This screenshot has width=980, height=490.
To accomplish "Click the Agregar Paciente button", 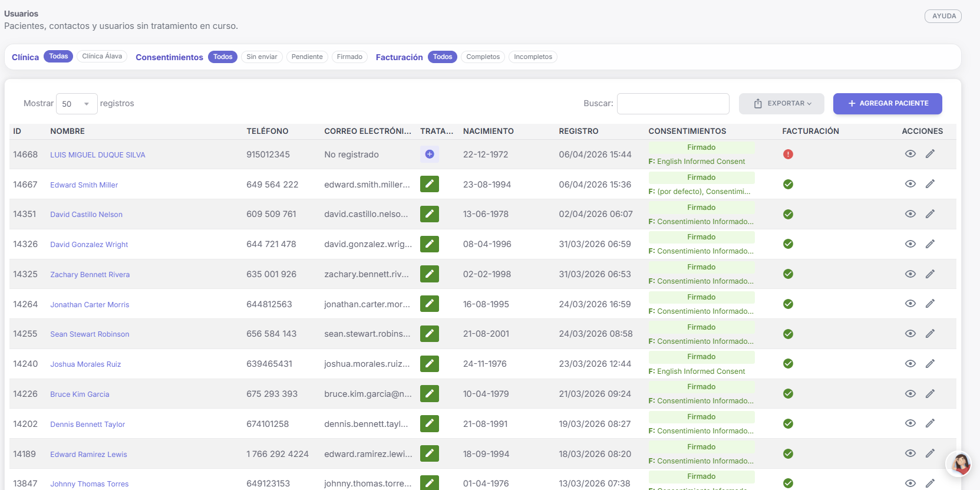I will tap(887, 104).
